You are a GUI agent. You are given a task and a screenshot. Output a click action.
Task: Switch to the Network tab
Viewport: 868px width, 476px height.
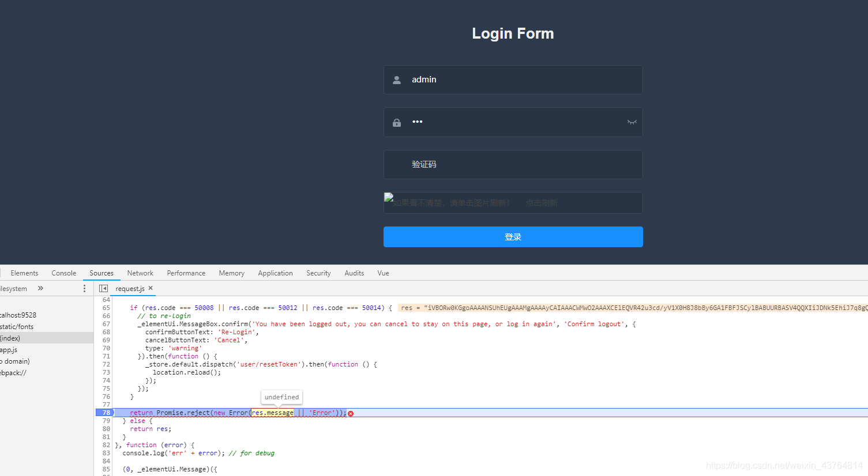pos(140,273)
